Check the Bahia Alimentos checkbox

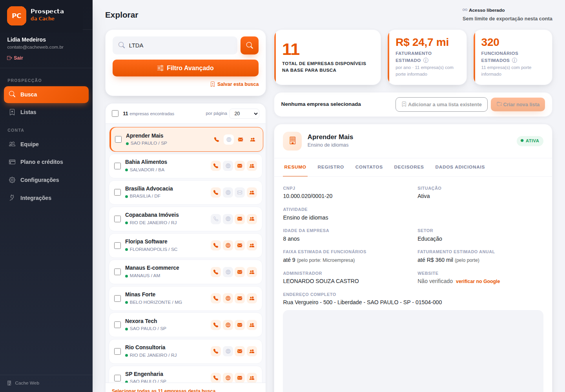tap(117, 166)
